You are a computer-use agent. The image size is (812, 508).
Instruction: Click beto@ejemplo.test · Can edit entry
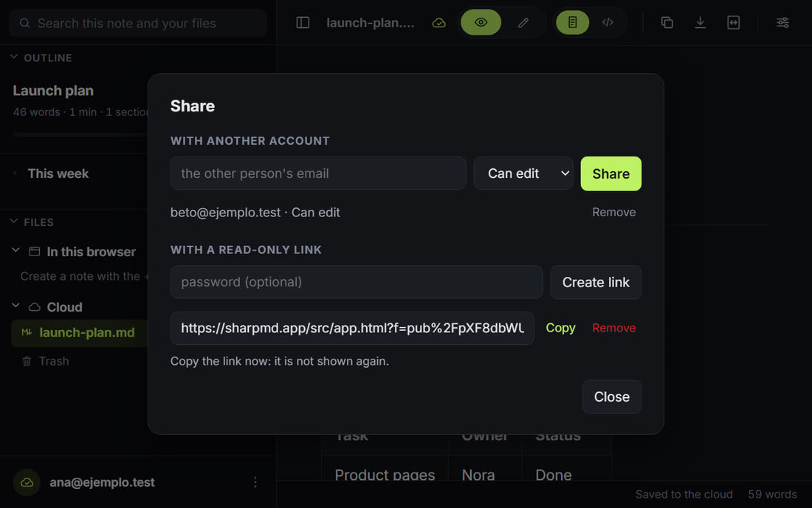[x=255, y=213]
